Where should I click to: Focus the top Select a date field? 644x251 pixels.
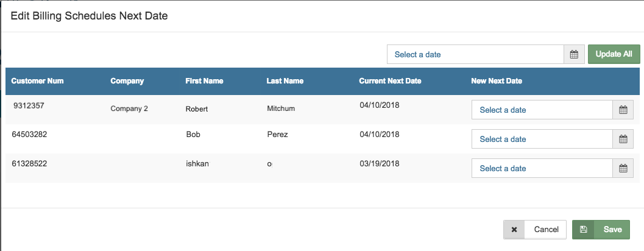pyautogui.click(x=475, y=54)
